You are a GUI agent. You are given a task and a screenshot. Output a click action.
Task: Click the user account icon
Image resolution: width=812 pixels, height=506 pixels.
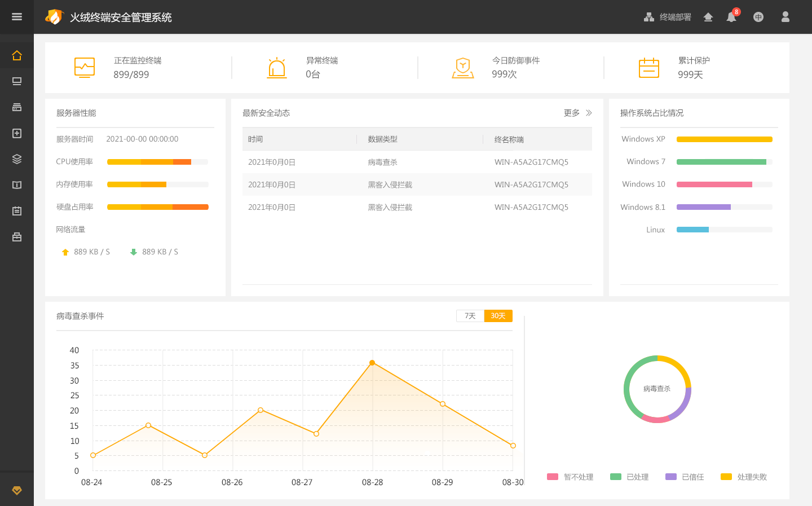point(785,17)
